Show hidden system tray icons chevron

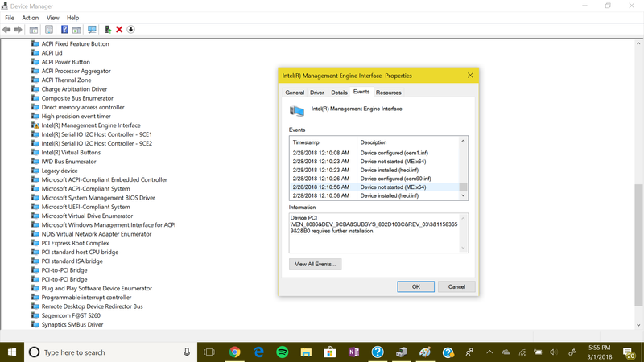point(489,352)
